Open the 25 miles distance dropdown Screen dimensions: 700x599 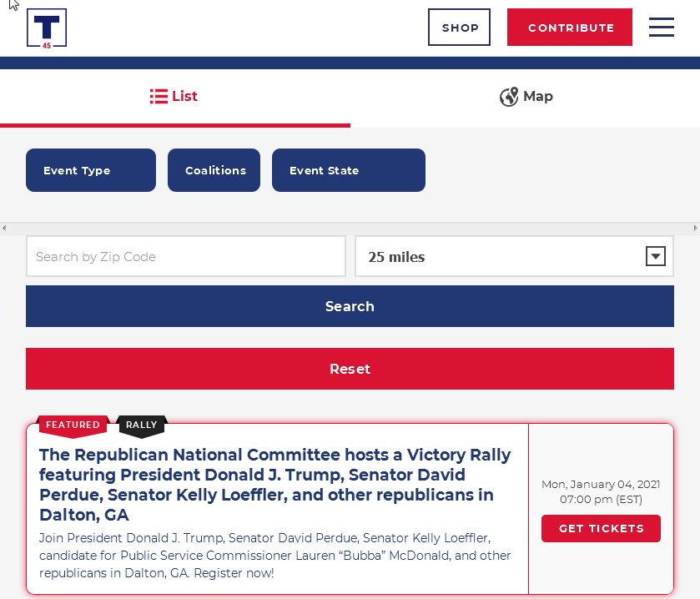click(x=514, y=256)
